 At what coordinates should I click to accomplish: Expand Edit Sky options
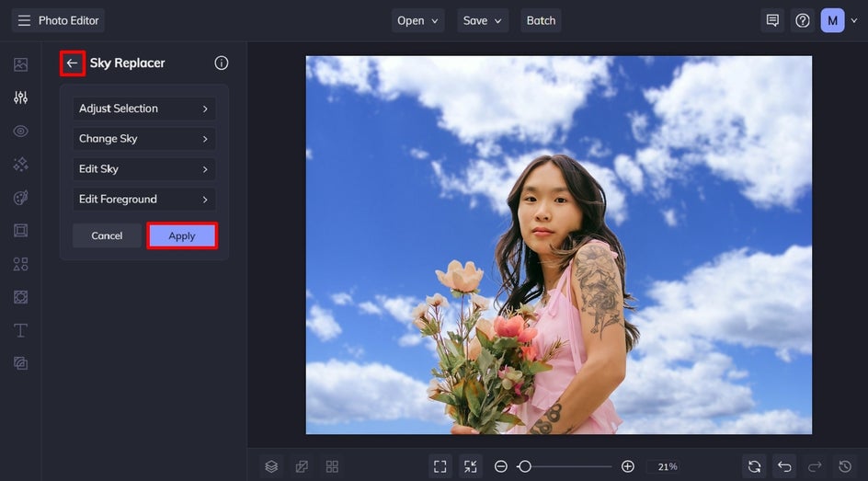tap(144, 169)
